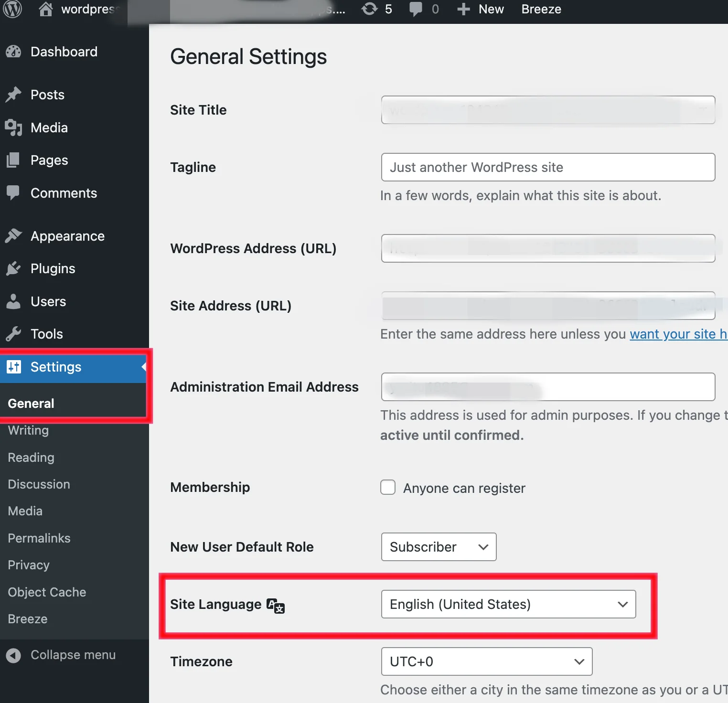The image size is (728, 703).
Task: Click the Users person icon
Action: point(13,301)
